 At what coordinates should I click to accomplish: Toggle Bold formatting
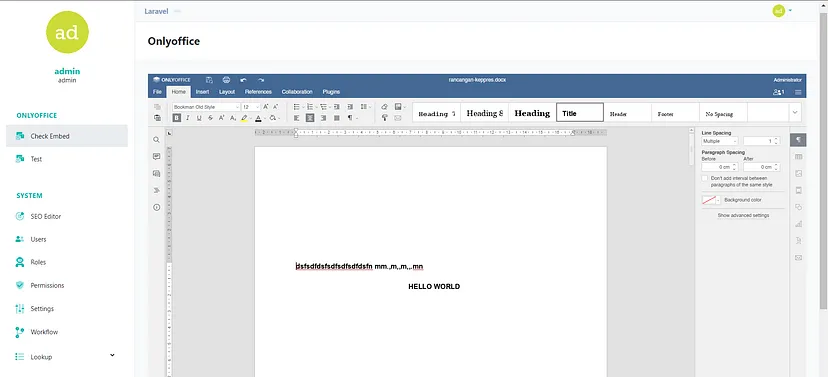tap(177, 118)
